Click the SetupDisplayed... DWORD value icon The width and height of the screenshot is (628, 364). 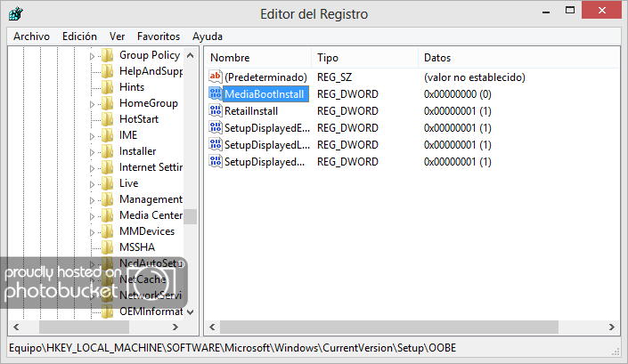click(x=215, y=161)
